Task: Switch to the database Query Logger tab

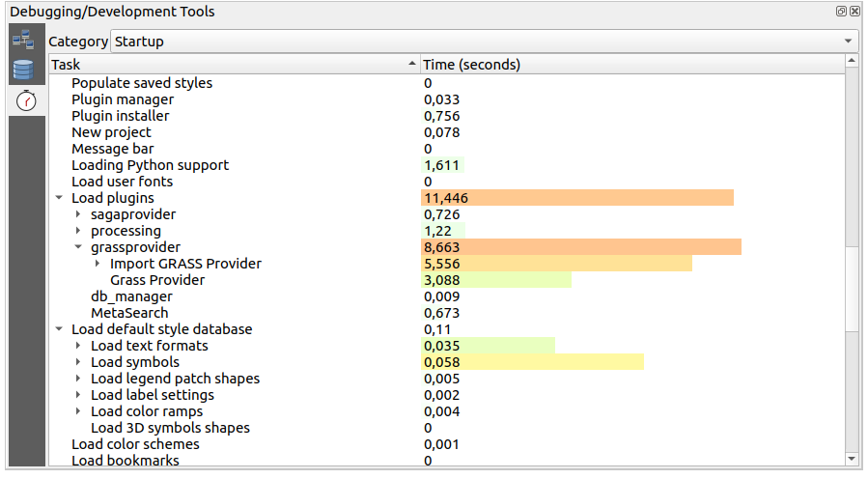Action: [x=23, y=70]
